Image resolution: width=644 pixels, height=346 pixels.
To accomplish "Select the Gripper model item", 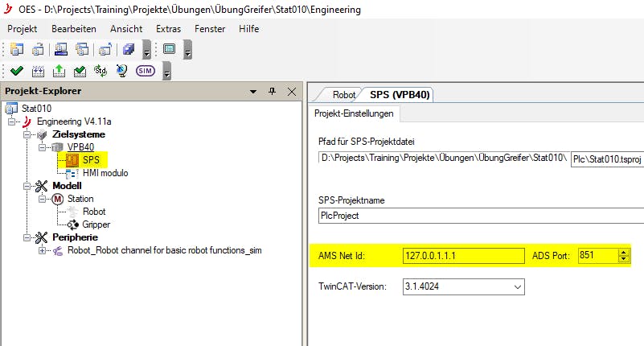I will tap(96, 224).
